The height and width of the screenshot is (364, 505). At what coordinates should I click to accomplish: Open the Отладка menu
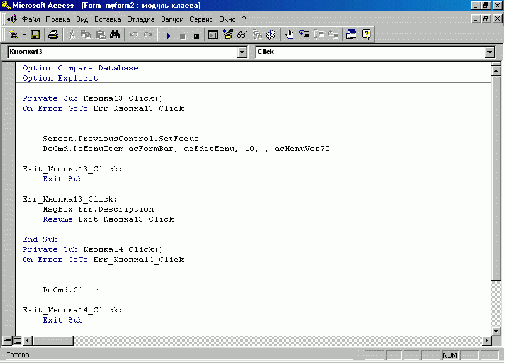(141, 19)
